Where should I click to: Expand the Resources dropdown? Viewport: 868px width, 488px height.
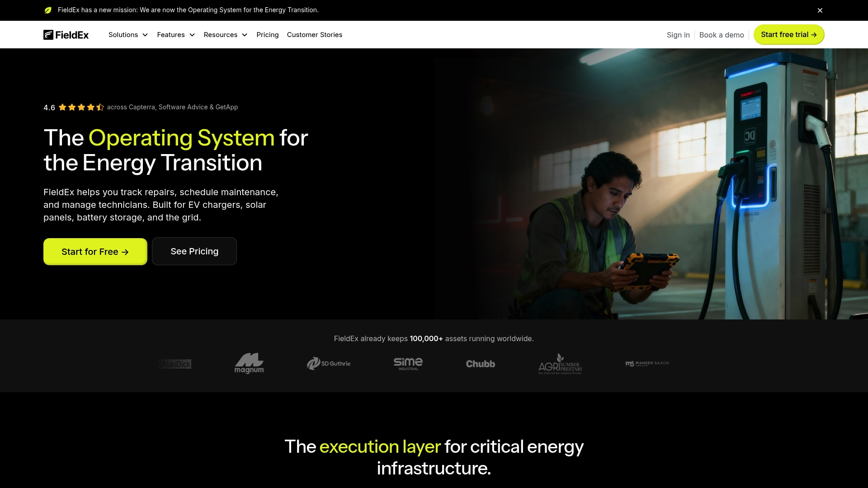(225, 34)
